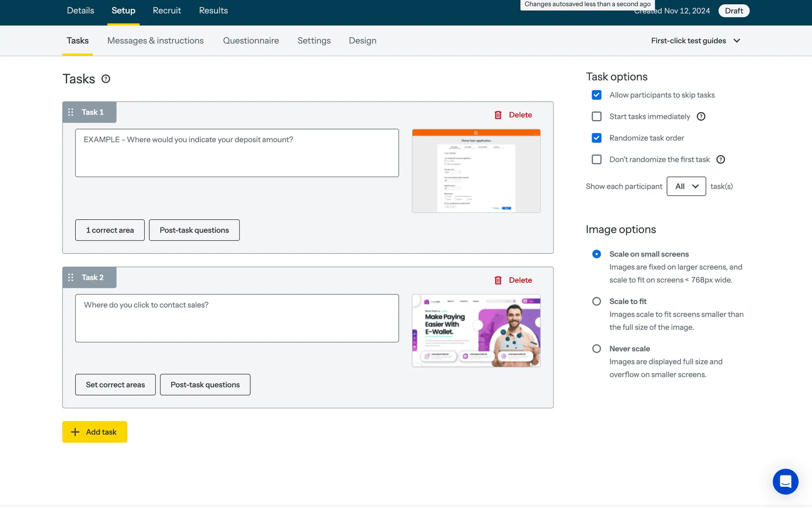Expand First-click test guides menu
Screen dimensions: 812x508
coord(695,41)
